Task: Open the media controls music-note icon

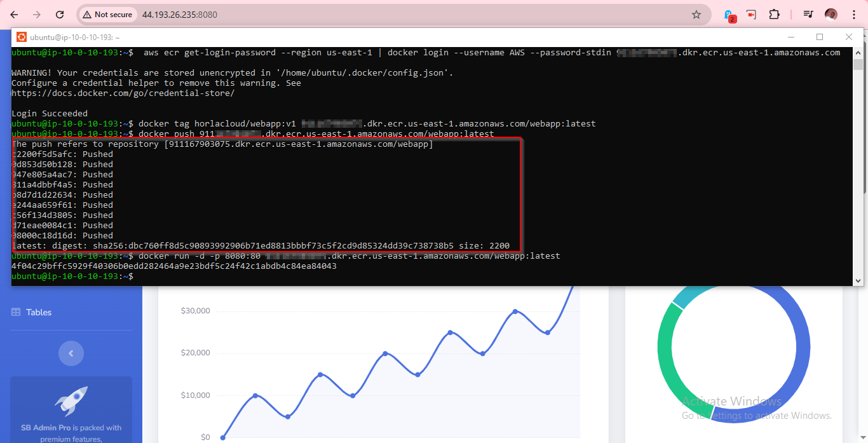Action: 808,14
